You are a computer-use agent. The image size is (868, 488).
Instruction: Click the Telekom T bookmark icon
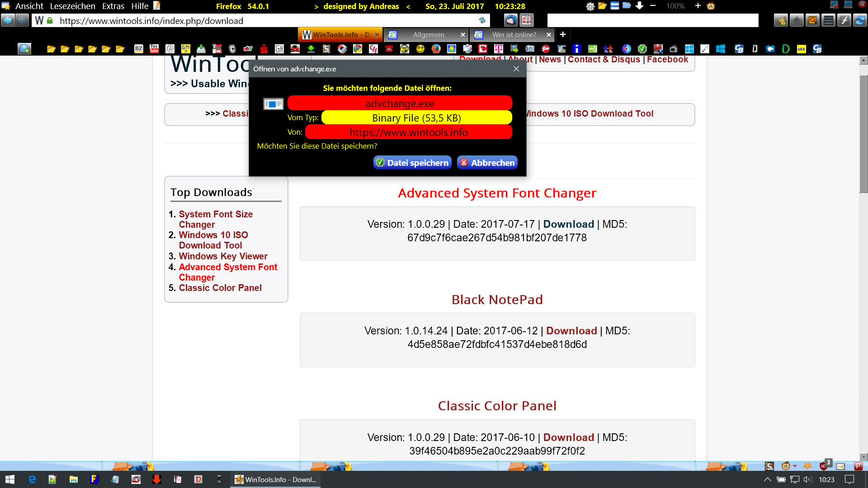tap(499, 49)
